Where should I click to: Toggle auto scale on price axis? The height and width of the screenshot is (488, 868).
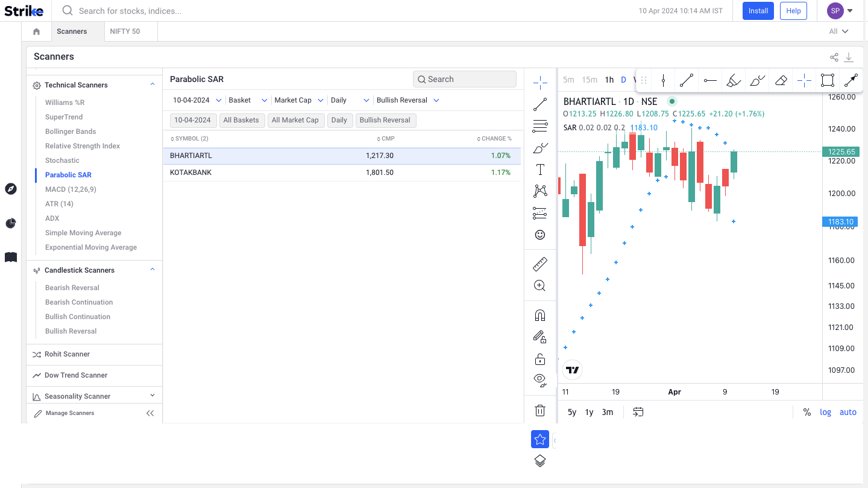click(x=848, y=412)
